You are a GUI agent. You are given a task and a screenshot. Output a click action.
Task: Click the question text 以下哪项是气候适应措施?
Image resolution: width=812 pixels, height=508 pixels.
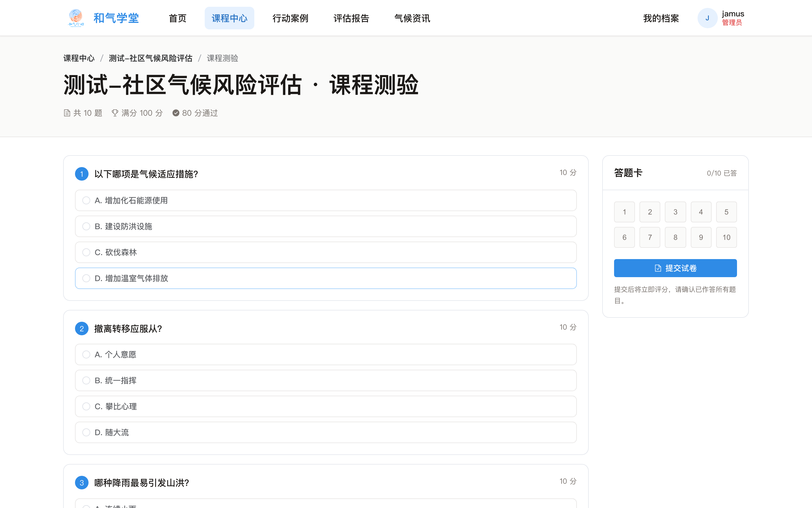tap(146, 174)
